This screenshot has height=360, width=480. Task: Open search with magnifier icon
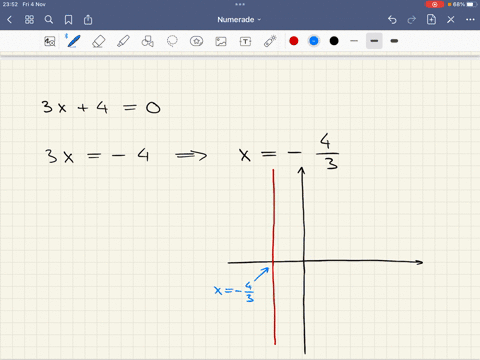[x=49, y=20]
